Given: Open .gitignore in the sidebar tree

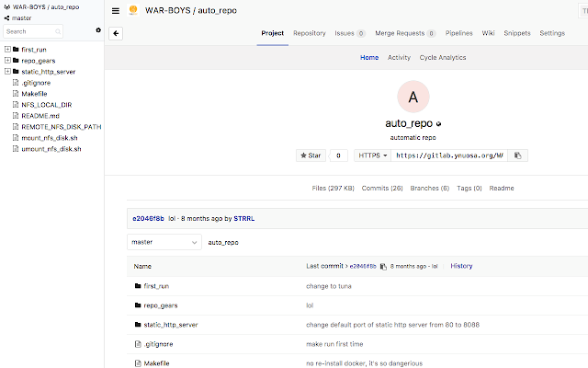Looking at the screenshot, I should (36, 83).
